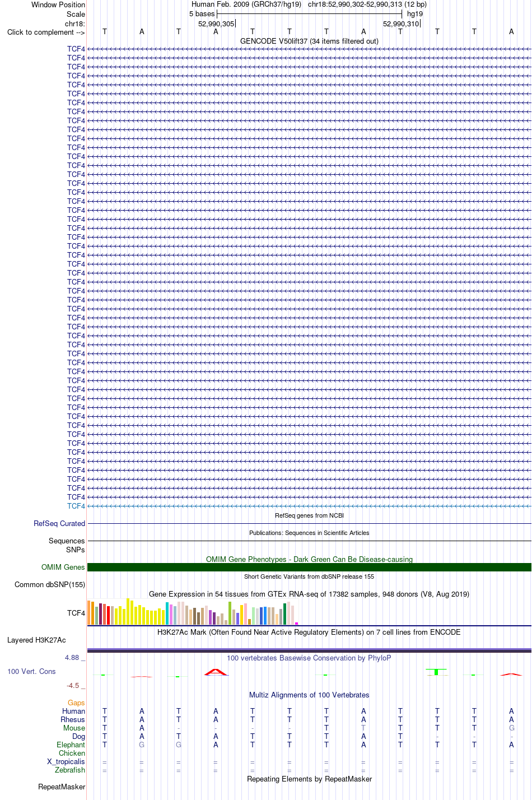This screenshot has width=532, height=800.
Task: Click the Scale track label
Action: (76, 14)
